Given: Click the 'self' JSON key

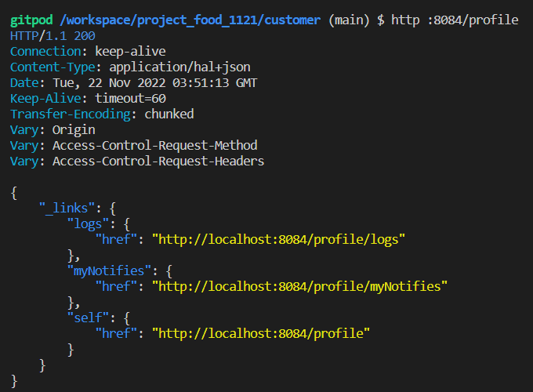Looking at the screenshot, I should tap(88, 318).
